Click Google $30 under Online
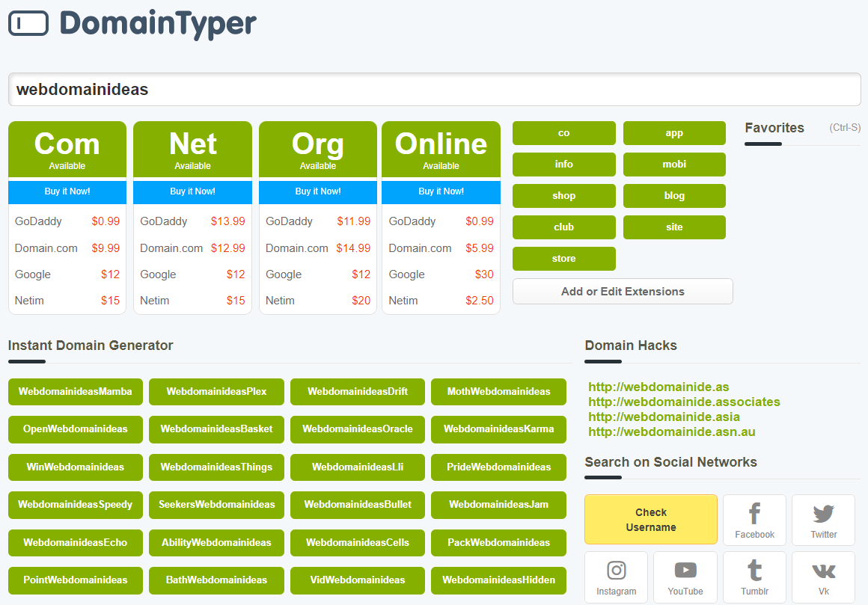The width and height of the screenshot is (868, 605). (x=441, y=274)
